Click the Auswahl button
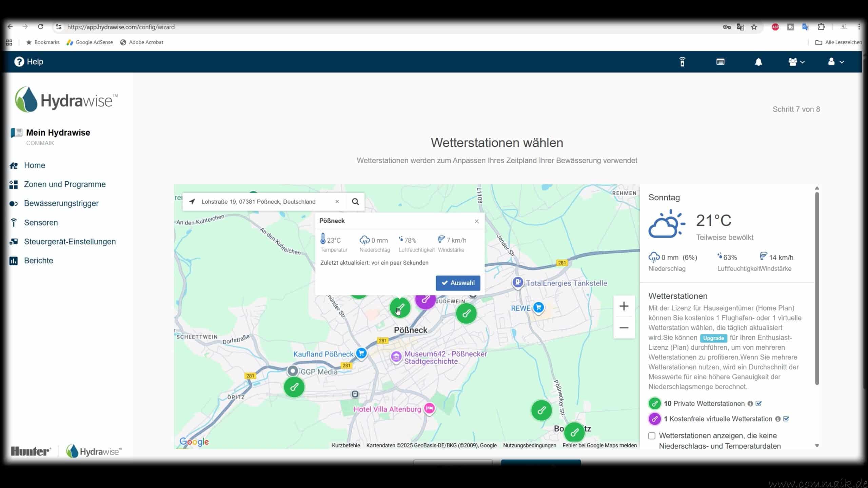This screenshot has height=488, width=868. [x=458, y=283]
